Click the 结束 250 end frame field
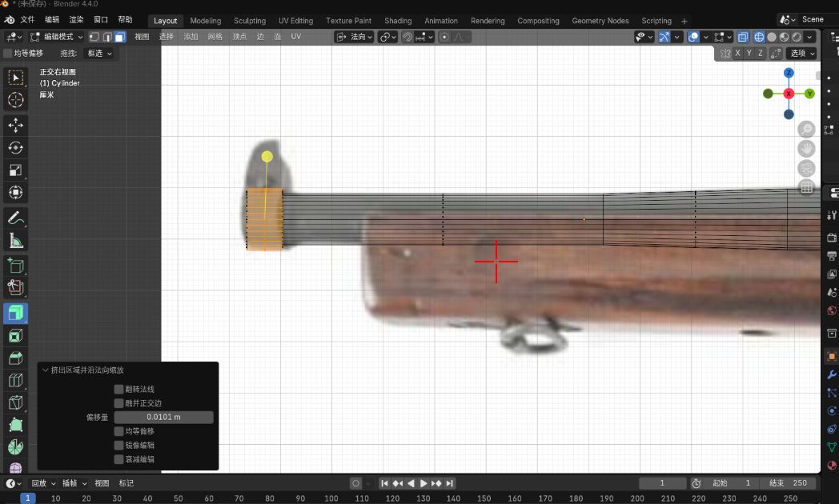839x504 pixels. point(789,483)
